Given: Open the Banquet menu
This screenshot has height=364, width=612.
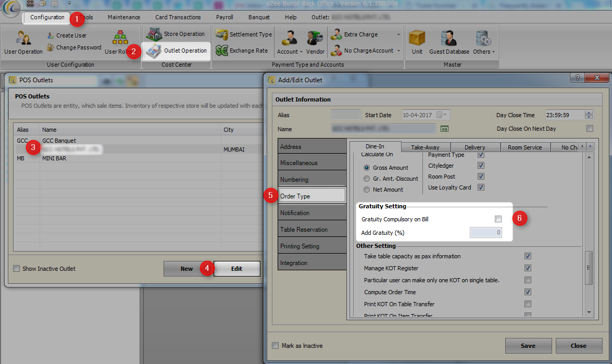Looking at the screenshot, I should 259,17.
